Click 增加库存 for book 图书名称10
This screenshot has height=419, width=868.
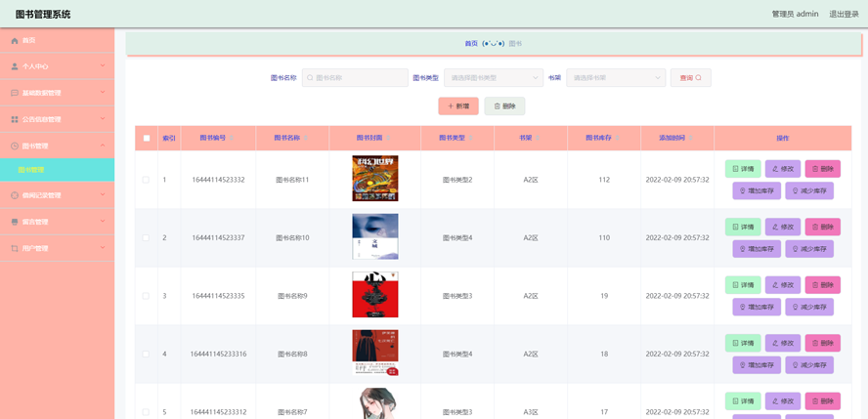point(757,249)
